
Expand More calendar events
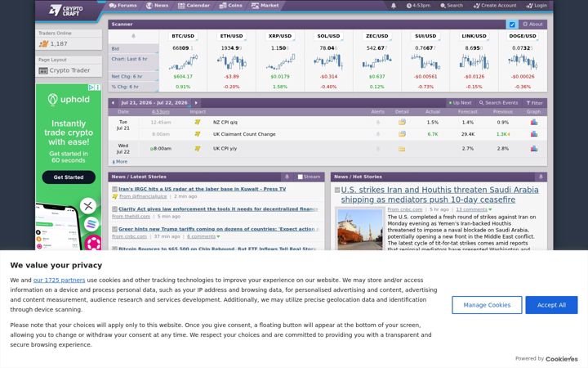tap(120, 162)
